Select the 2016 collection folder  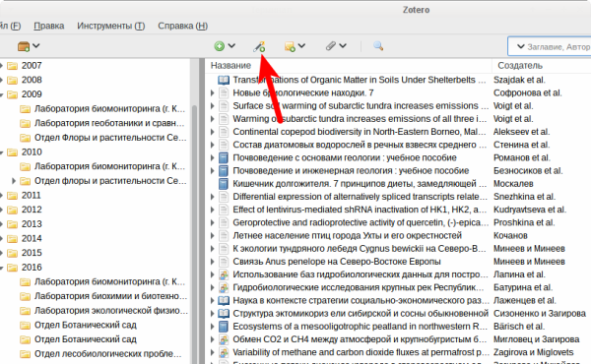[32, 268]
